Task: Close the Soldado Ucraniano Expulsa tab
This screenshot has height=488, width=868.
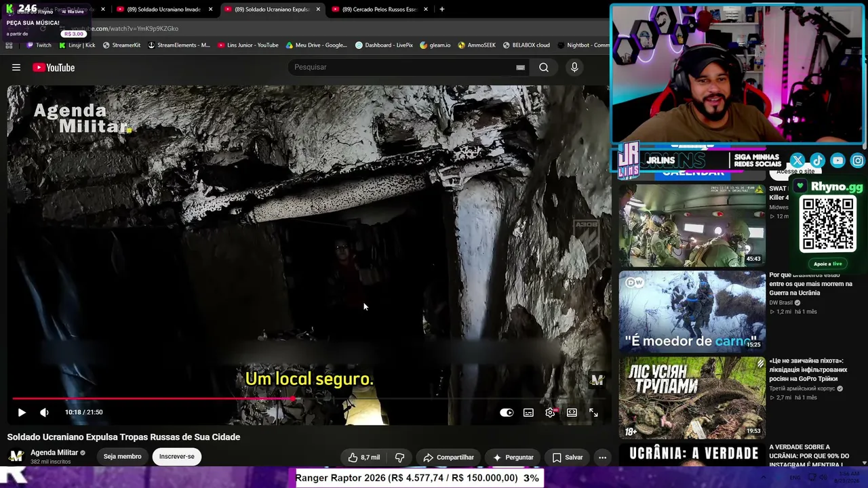Action: point(318,9)
